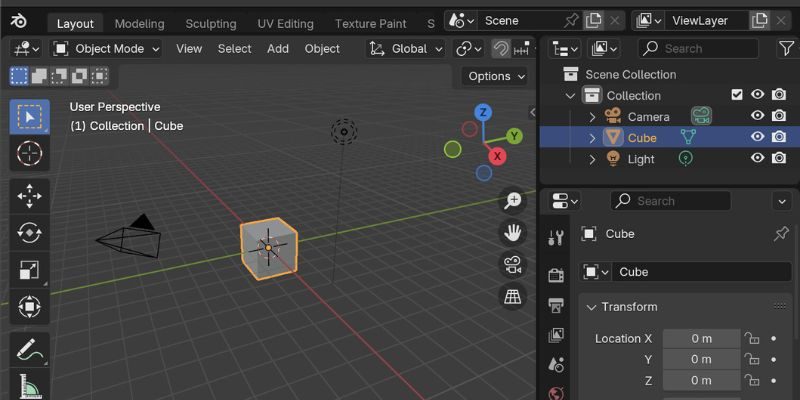Switch to the Modeling workspace tab

[139, 23]
